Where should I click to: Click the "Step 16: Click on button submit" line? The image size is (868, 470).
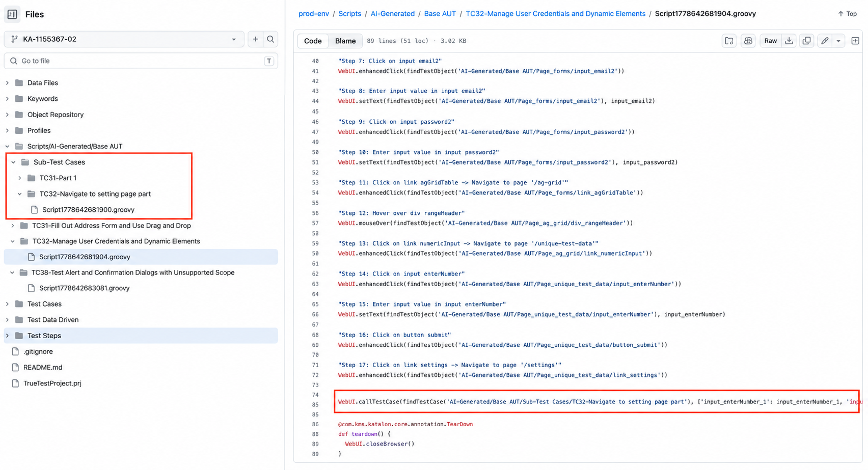coord(395,335)
